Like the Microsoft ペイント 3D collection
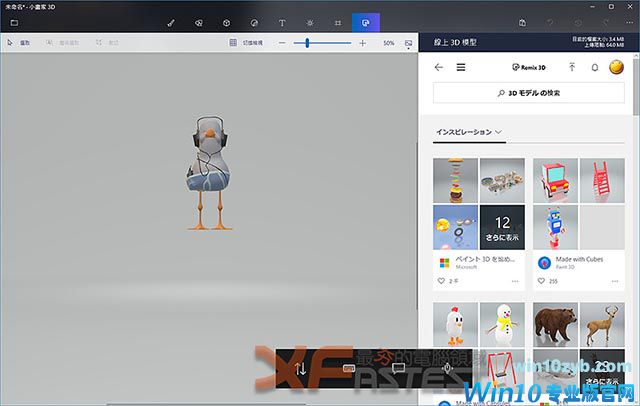Screen dimensions: 640x406 [441, 281]
